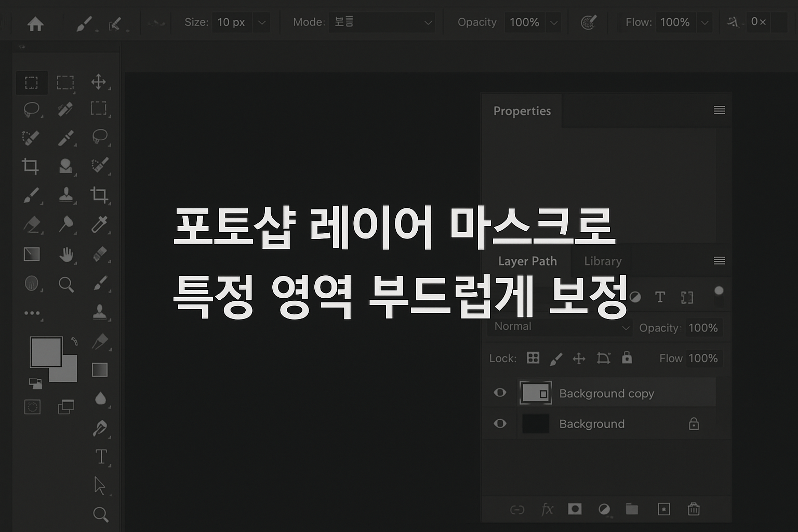Open smoothing options icon beside 0x

coord(733,22)
